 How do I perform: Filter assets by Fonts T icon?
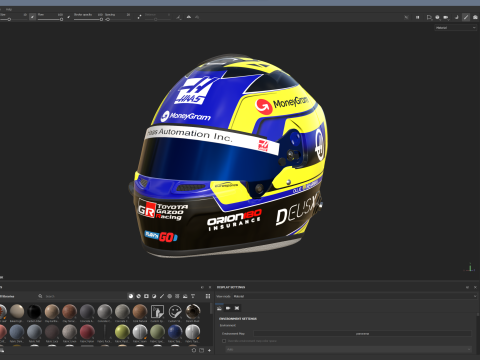coord(193,296)
